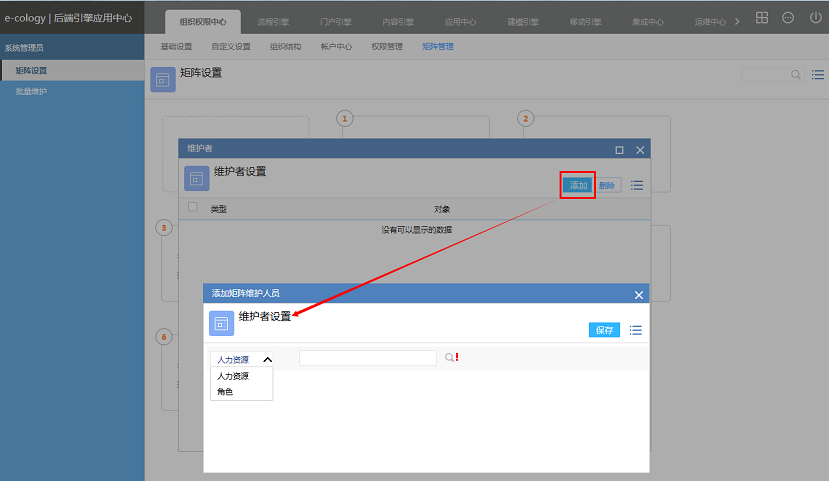Click 类型 column header

(x=219, y=209)
